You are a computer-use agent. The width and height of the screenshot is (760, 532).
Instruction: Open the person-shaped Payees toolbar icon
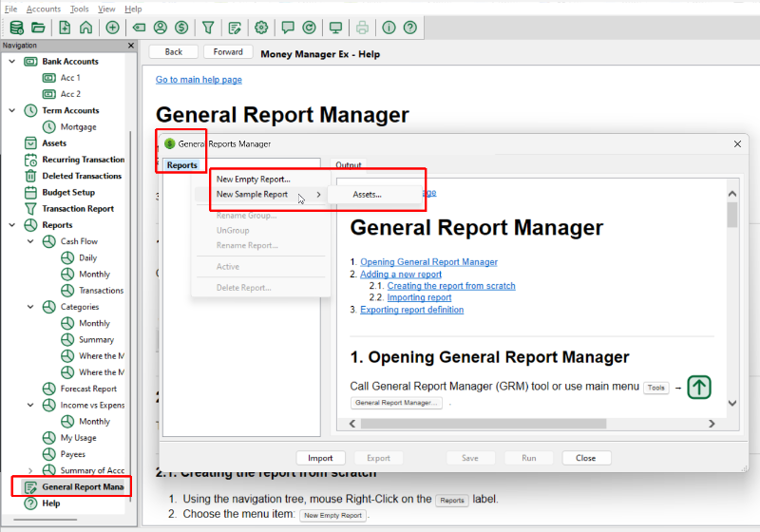pyautogui.click(x=161, y=28)
